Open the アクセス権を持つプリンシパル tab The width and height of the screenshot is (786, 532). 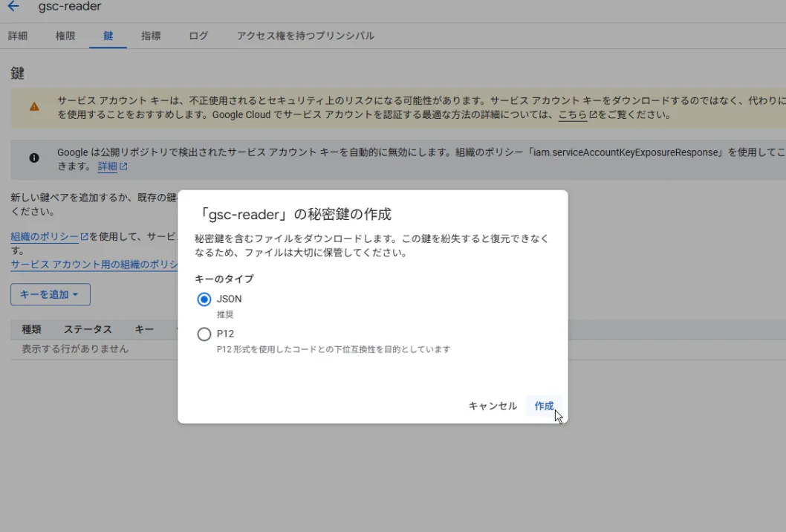(x=305, y=36)
